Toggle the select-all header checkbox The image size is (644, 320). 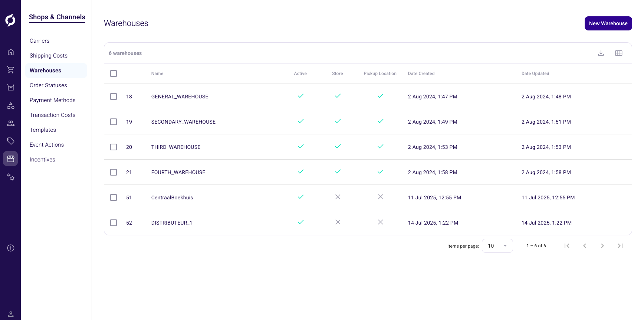click(x=114, y=74)
